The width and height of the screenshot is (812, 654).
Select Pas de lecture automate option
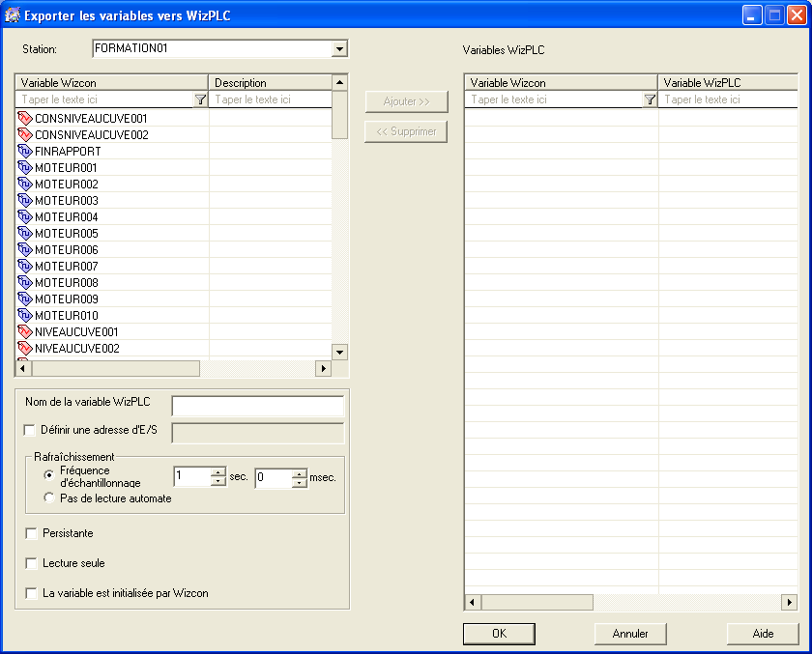click(49, 498)
